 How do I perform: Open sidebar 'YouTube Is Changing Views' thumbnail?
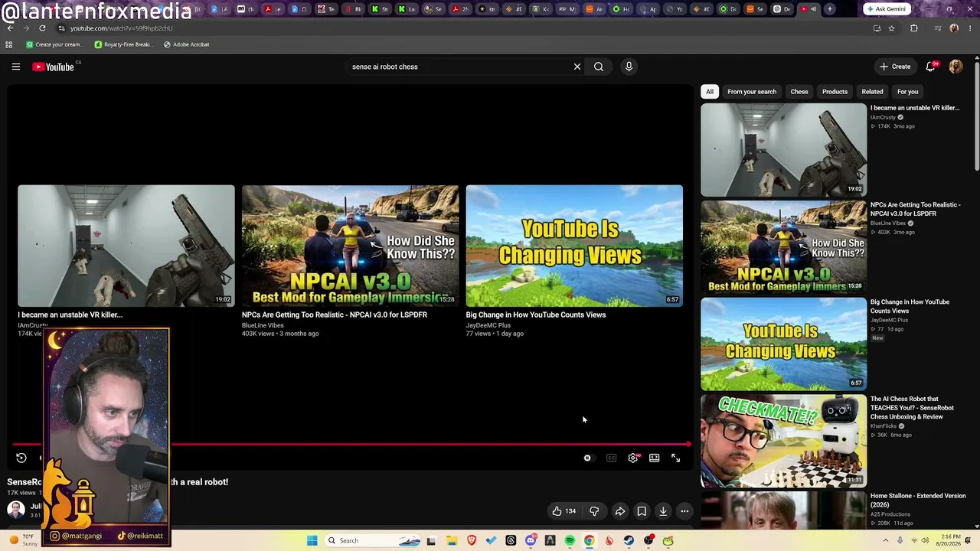tap(784, 344)
